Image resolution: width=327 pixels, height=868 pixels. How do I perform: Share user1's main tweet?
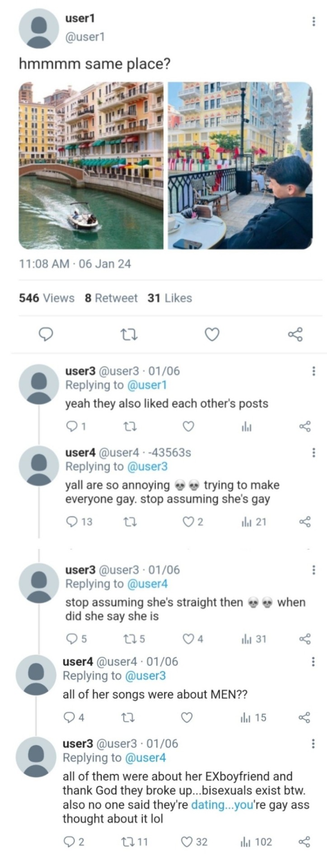295,334
